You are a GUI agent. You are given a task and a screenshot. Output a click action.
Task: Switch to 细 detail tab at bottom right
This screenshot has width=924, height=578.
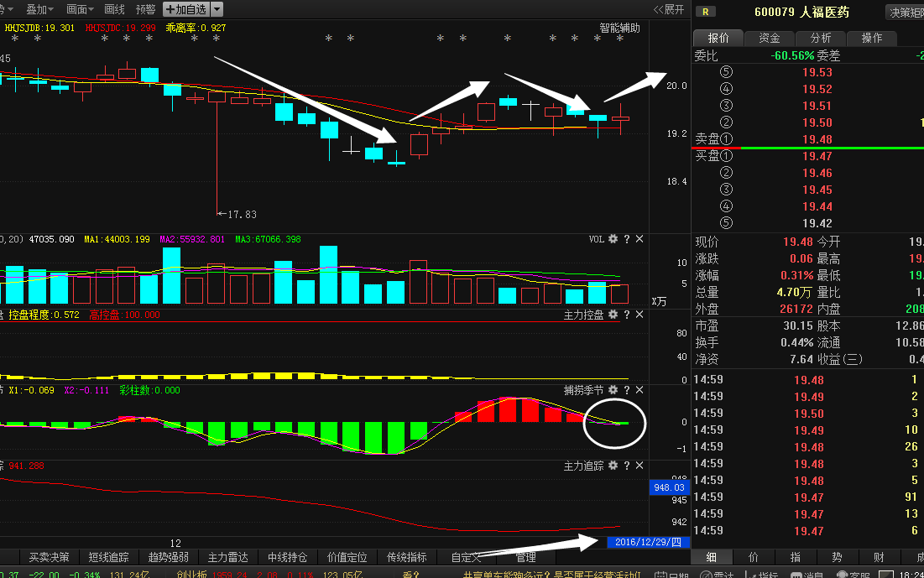(712, 557)
